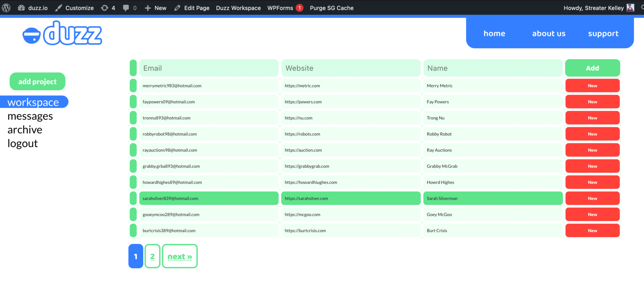Click New button for Merry Metric
Image resolution: width=644 pixels, height=292 pixels.
tap(592, 85)
